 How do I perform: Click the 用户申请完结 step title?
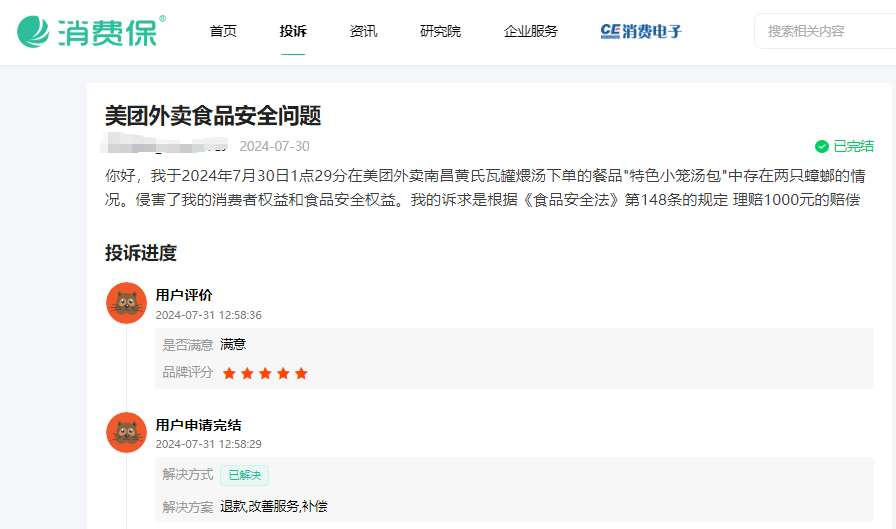tap(198, 425)
